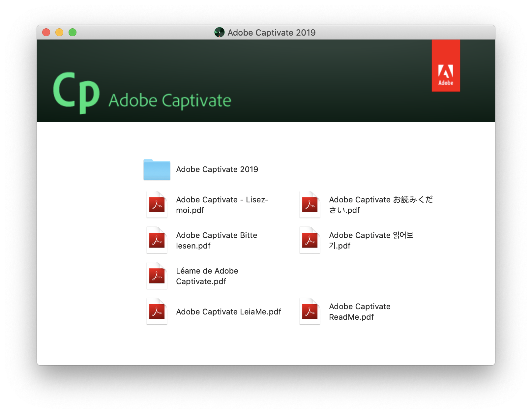Click the LeiaMe.pdf file icon
The image size is (532, 414).
click(x=157, y=311)
